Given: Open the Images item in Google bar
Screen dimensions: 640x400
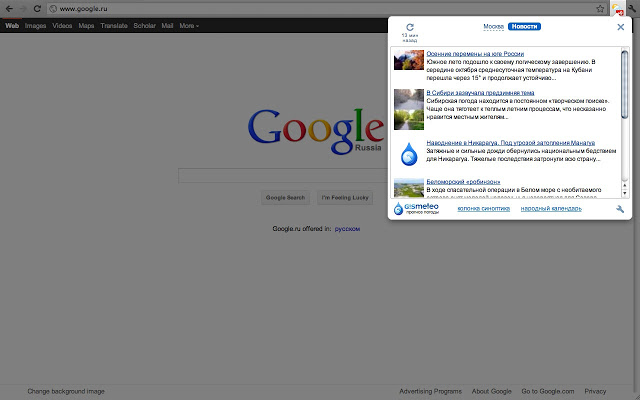Looking at the screenshot, I should click(35, 25).
